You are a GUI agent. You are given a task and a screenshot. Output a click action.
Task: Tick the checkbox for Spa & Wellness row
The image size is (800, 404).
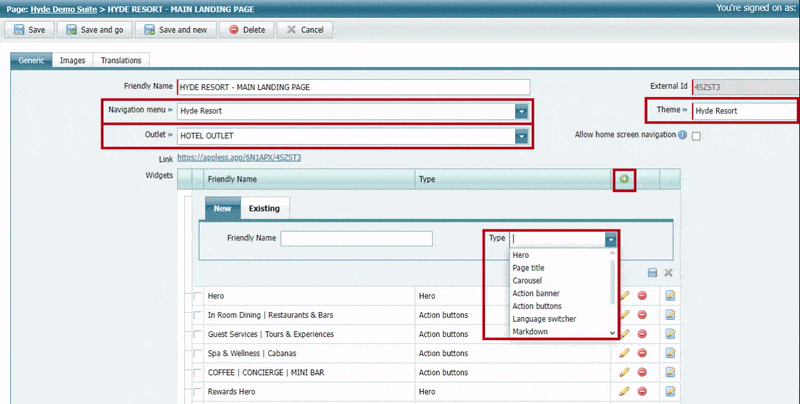tap(197, 353)
